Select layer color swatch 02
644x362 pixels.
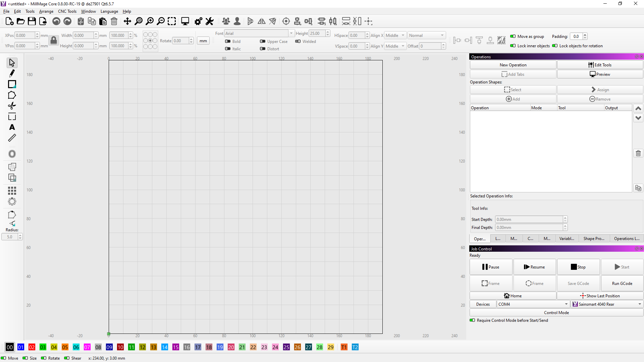32,347
